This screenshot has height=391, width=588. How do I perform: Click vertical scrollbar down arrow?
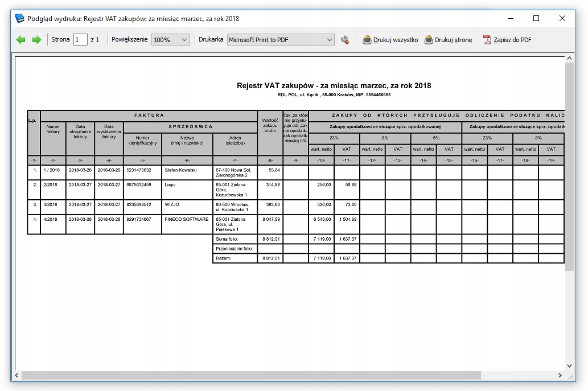point(569,366)
